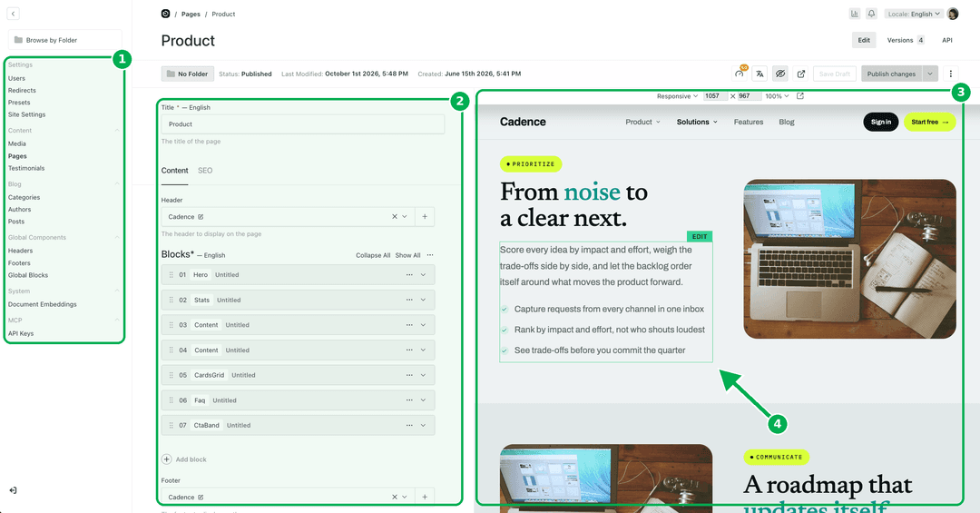Viewport: 980px width, 513px height.
Task: Select the Content tab
Action: pyautogui.click(x=174, y=171)
